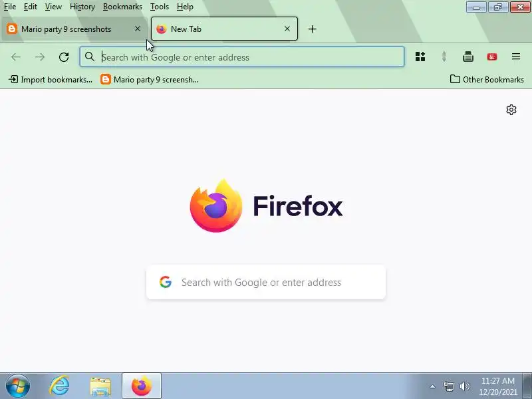The image size is (532, 399).
Task: Open a new tab with plus button
Action: (x=312, y=29)
